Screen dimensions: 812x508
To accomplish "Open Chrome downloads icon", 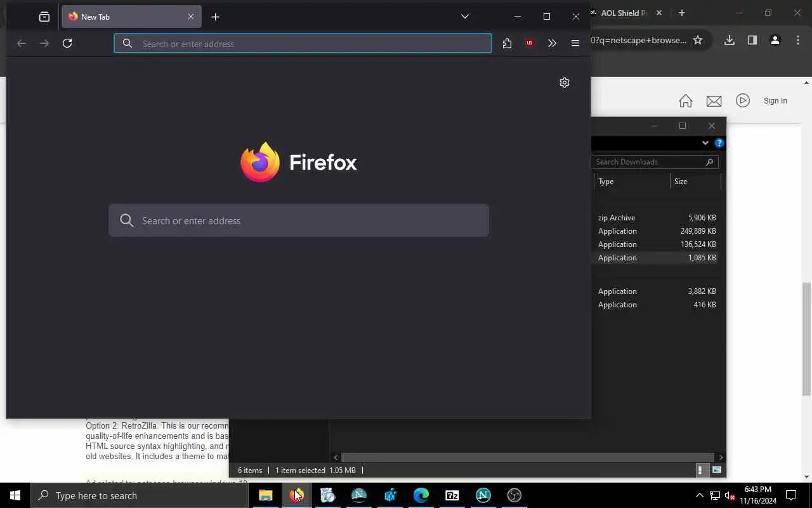I will pos(730,40).
